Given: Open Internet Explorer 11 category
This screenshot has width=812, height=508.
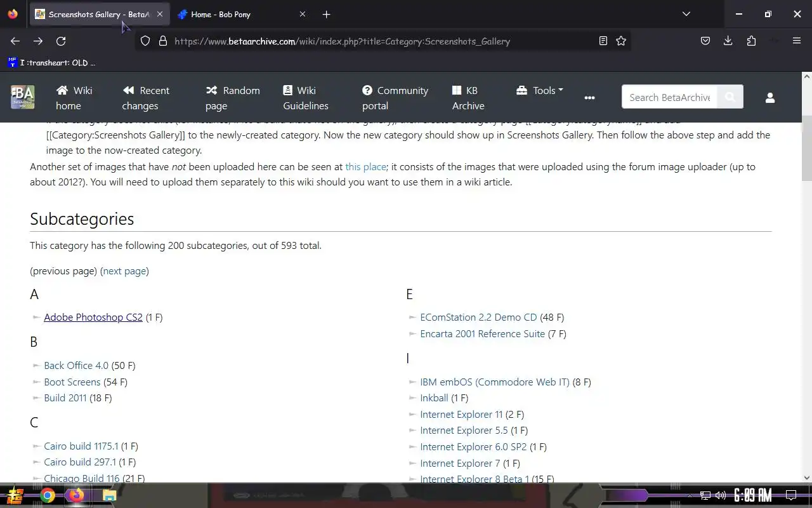Looking at the screenshot, I should (x=461, y=415).
